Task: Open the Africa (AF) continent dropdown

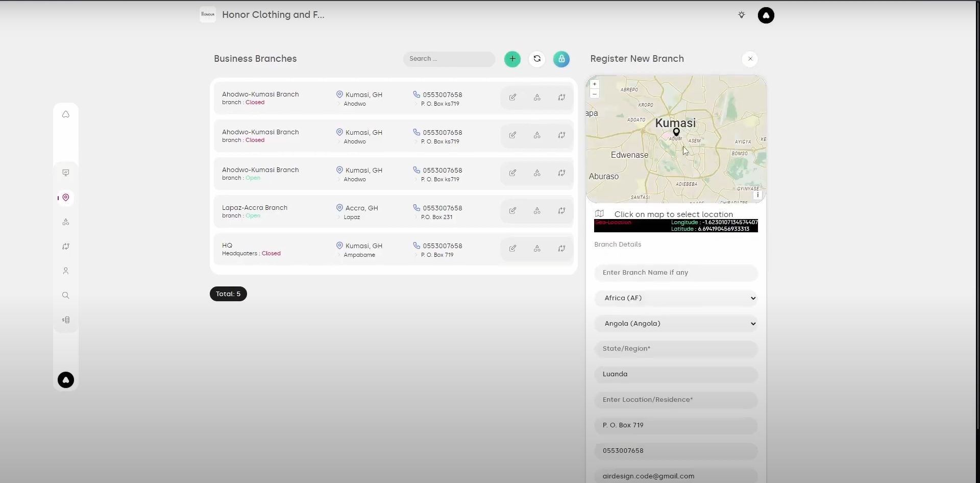Action: (x=676, y=298)
